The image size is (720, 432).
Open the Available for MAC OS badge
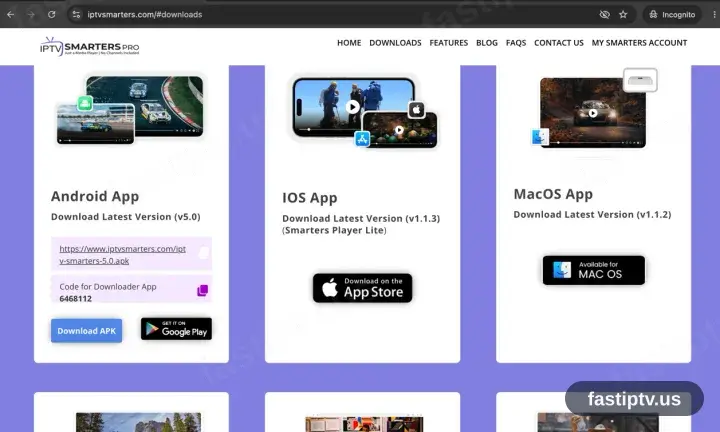point(594,270)
